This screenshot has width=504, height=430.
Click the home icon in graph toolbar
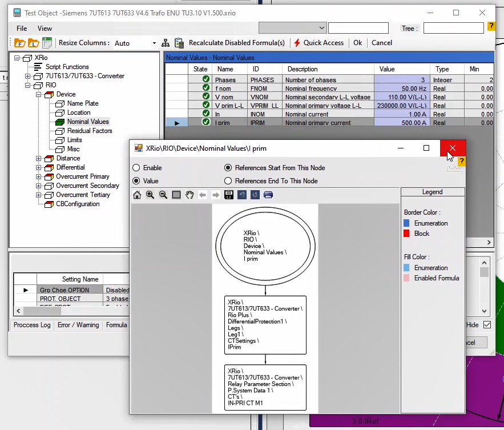(x=137, y=195)
